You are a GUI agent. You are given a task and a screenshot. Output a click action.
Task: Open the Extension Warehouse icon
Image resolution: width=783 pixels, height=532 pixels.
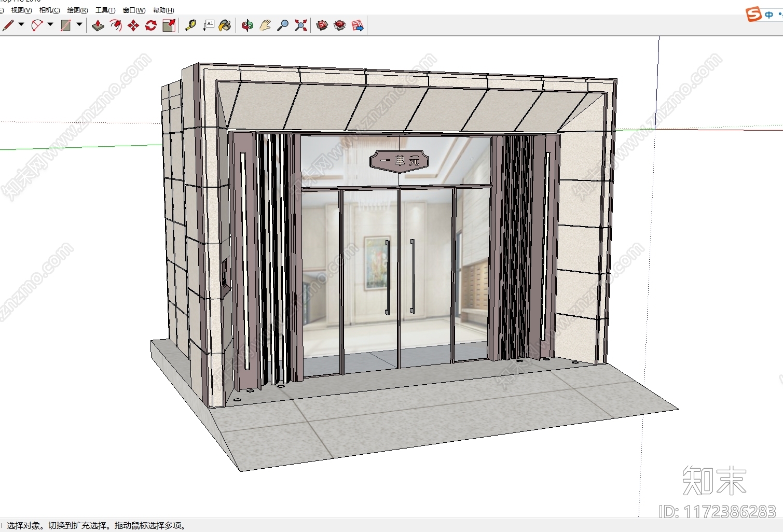tap(340, 25)
